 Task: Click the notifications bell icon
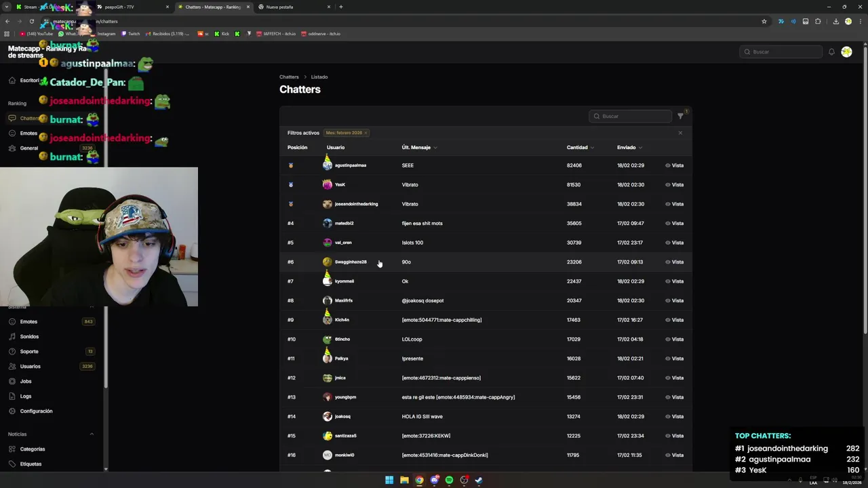(831, 52)
